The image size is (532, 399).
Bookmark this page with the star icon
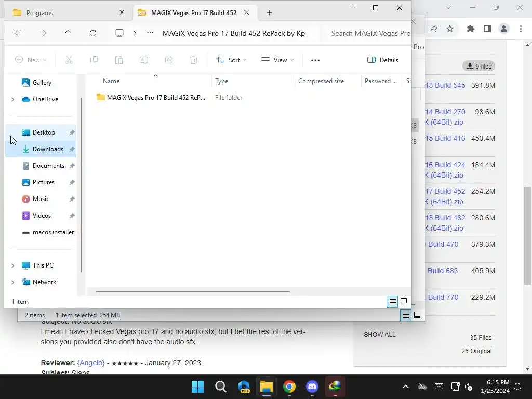click(450, 29)
